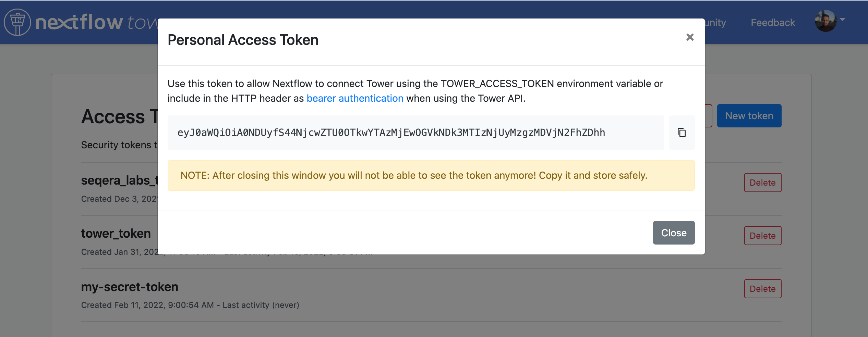Screen dimensions: 868x337
Task: Open the user avatar profile picture
Action: [x=825, y=21]
